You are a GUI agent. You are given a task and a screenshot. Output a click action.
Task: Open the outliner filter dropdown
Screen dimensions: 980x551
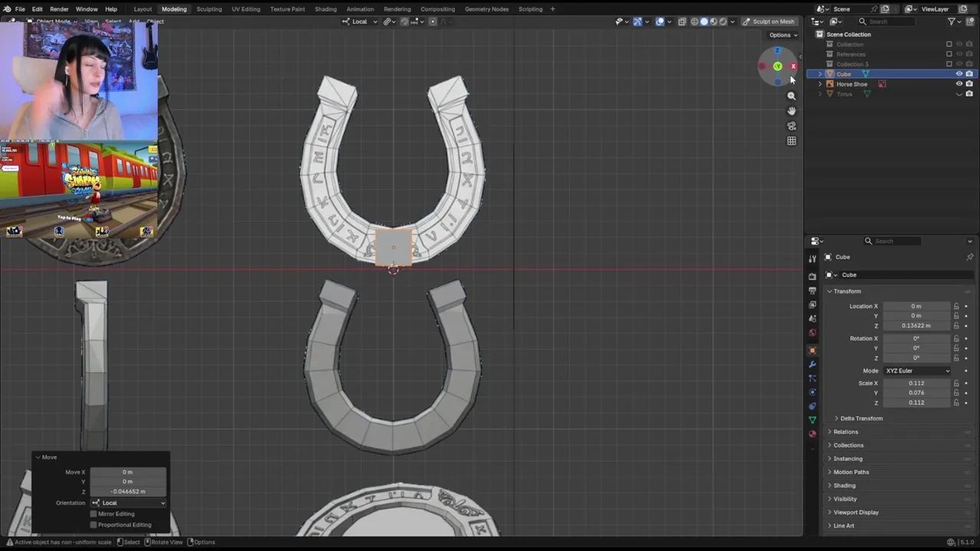pyautogui.click(x=955, y=21)
